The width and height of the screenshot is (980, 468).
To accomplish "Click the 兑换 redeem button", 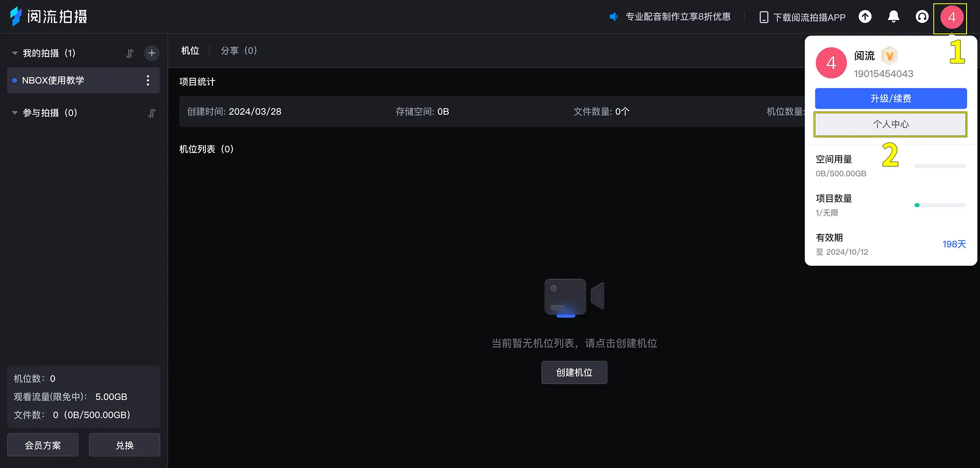I will pyautogui.click(x=124, y=445).
